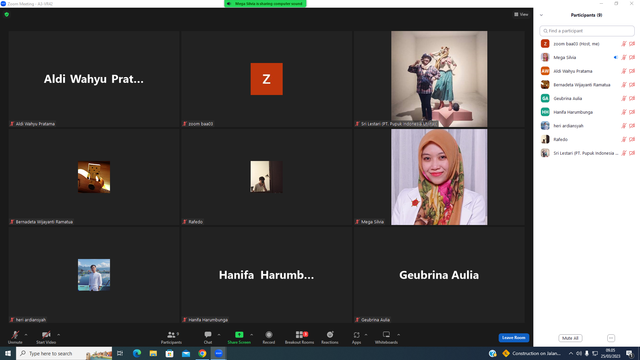Viewport: 640px width, 360px height.
Task: Collapse participants panel with the top chevron
Action: coord(542,15)
